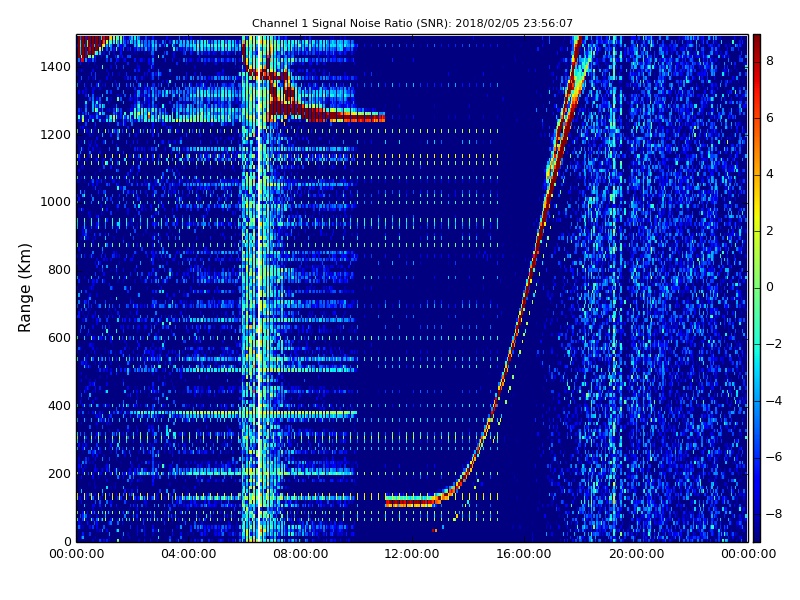Screen dimensions: 800x600
Task: Click the y-axis tick label '600'
Action: click(x=59, y=338)
